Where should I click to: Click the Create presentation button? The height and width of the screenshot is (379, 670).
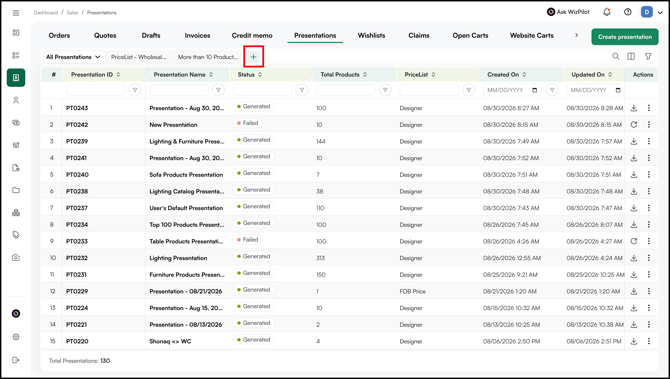[x=625, y=37]
